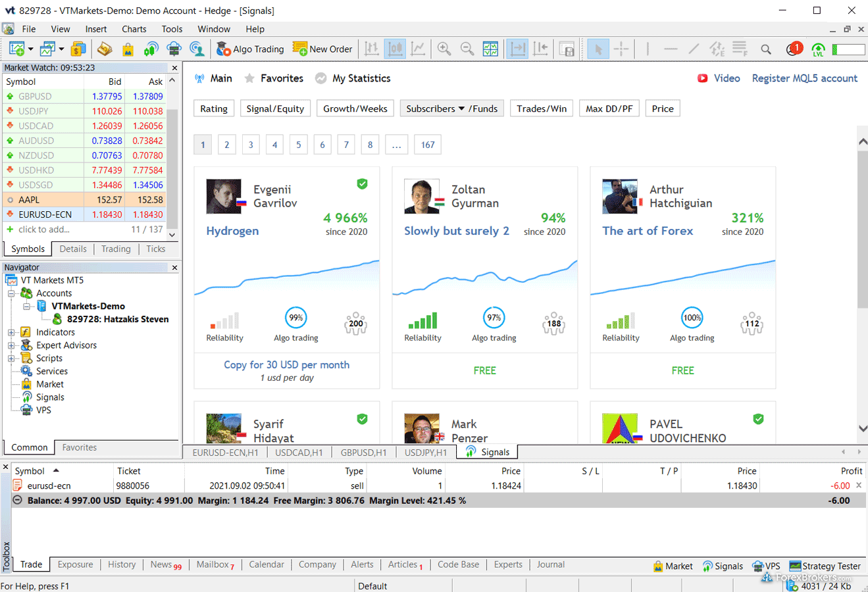
Task: Collapse the Accounts tree node
Action: point(11,293)
